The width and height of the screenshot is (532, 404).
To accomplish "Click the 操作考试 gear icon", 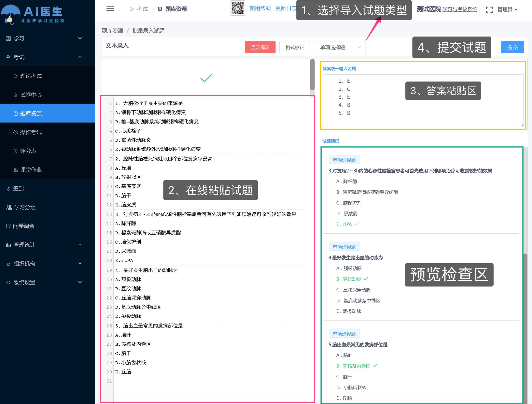I will [16, 132].
